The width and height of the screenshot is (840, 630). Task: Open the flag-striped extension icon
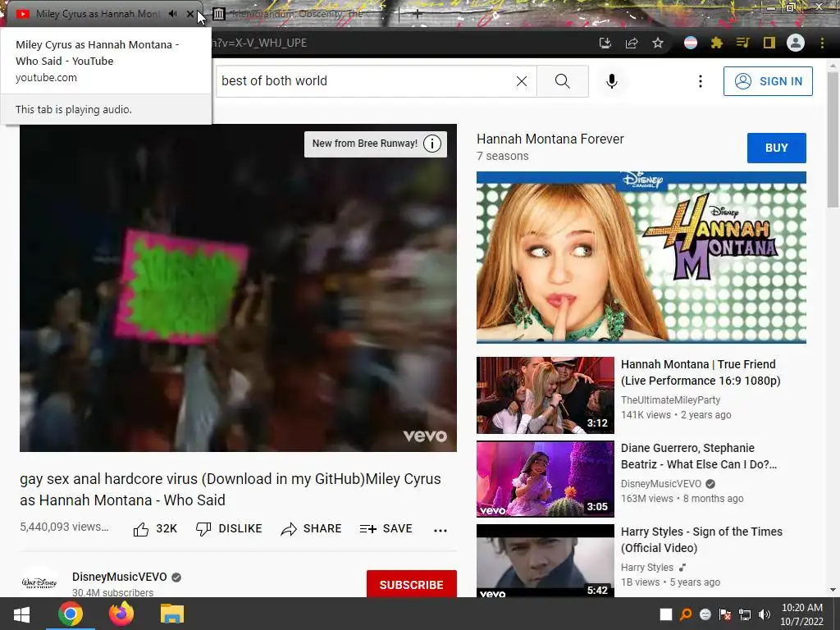click(691, 43)
